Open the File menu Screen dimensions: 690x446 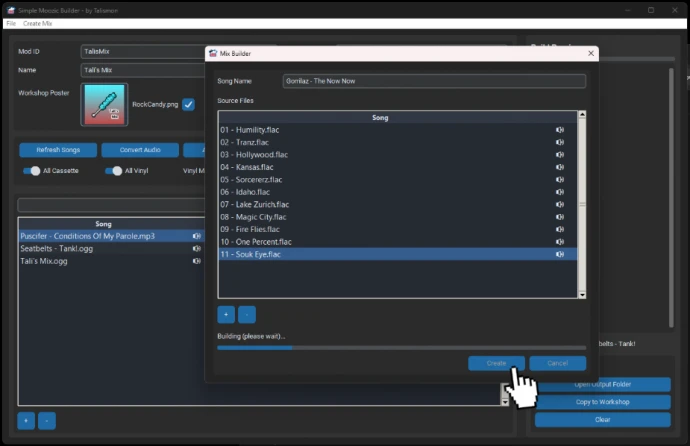click(x=11, y=23)
